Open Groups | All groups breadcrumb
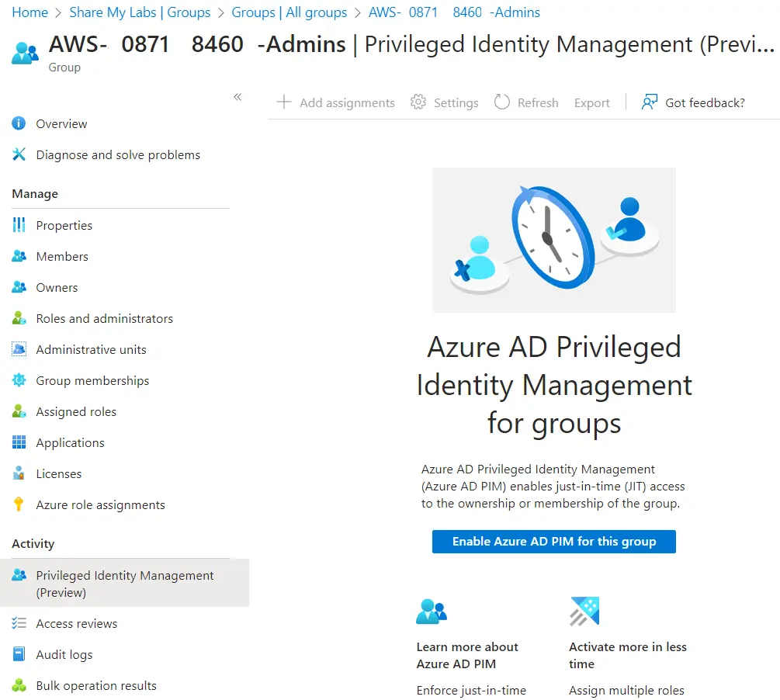The image size is (780, 700). [x=289, y=12]
